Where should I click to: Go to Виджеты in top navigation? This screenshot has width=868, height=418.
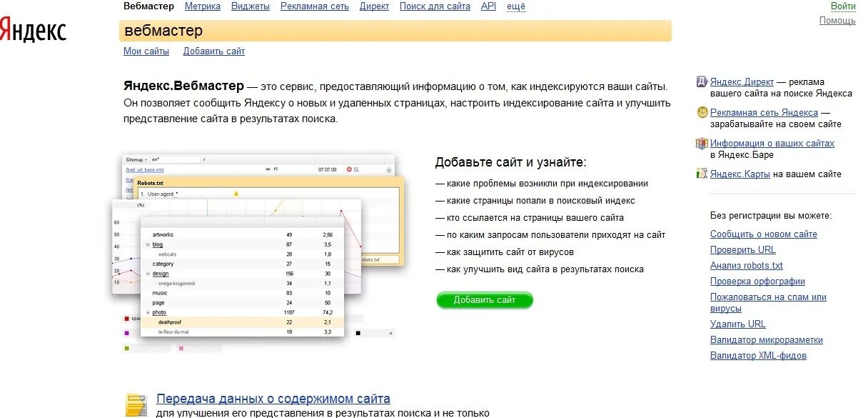tap(251, 6)
